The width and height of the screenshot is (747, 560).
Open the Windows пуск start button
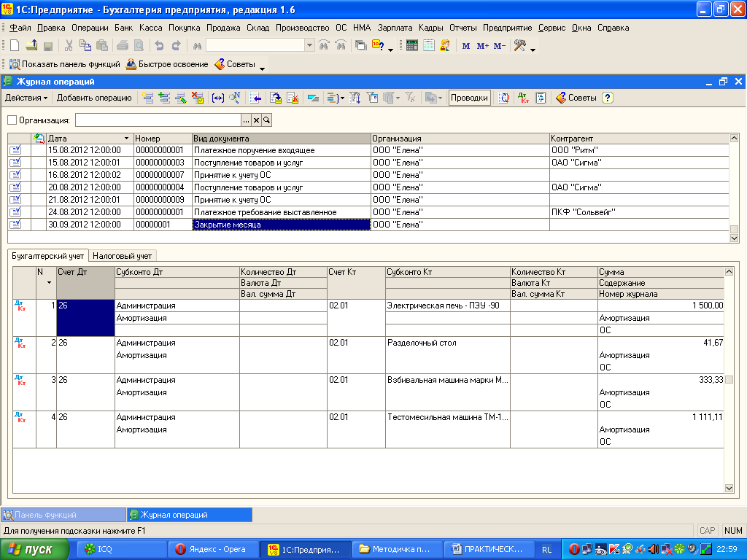(34, 550)
